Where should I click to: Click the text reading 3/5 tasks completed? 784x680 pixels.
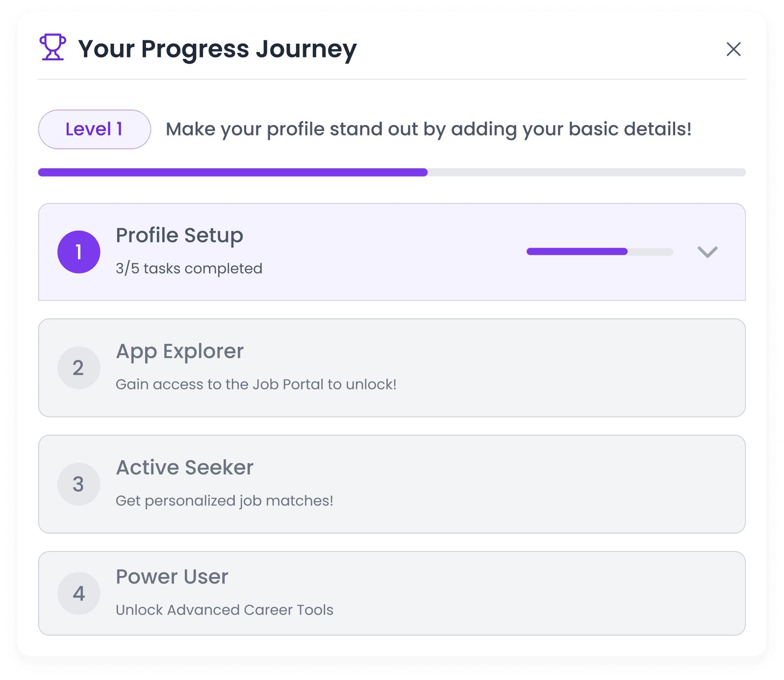tap(189, 268)
